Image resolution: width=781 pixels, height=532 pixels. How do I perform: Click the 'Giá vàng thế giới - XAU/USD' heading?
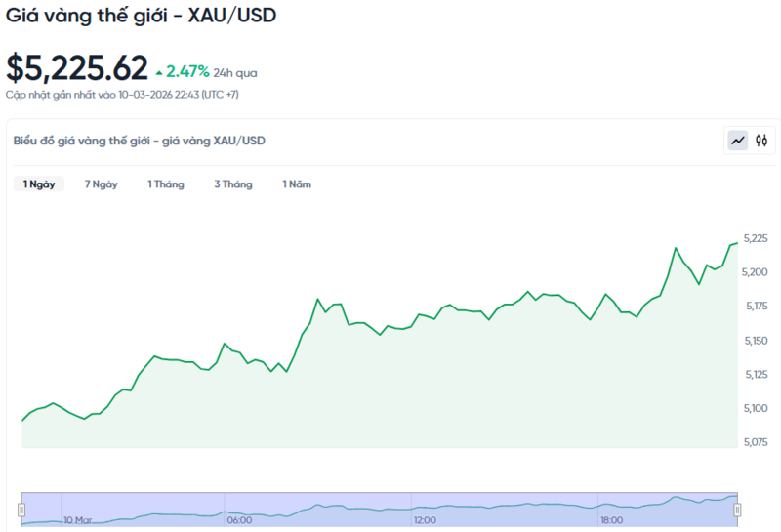(141, 17)
